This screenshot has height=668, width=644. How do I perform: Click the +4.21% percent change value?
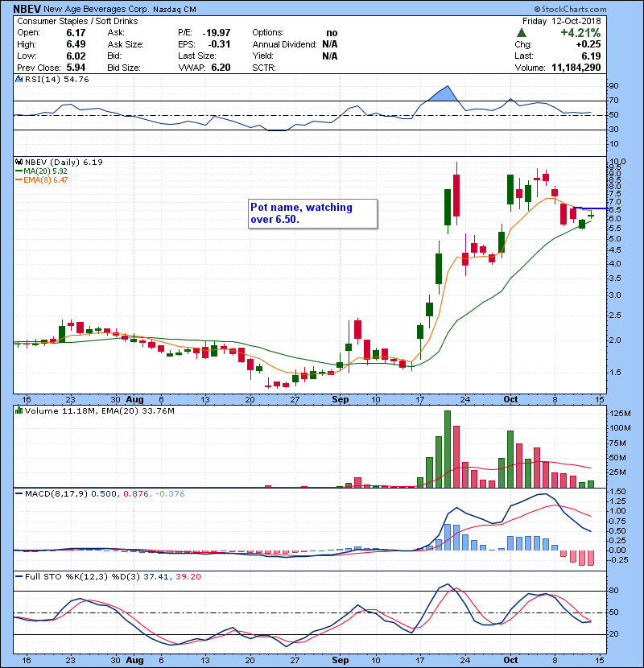[x=580, y=33]
